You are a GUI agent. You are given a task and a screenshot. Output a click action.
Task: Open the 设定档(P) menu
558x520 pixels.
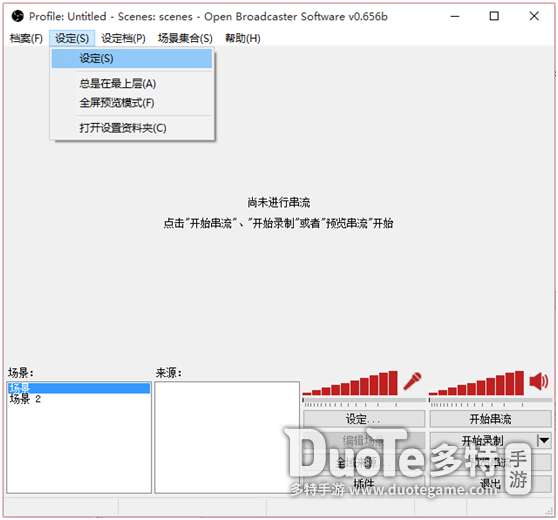pyautogui.click(x=123, y=38)
